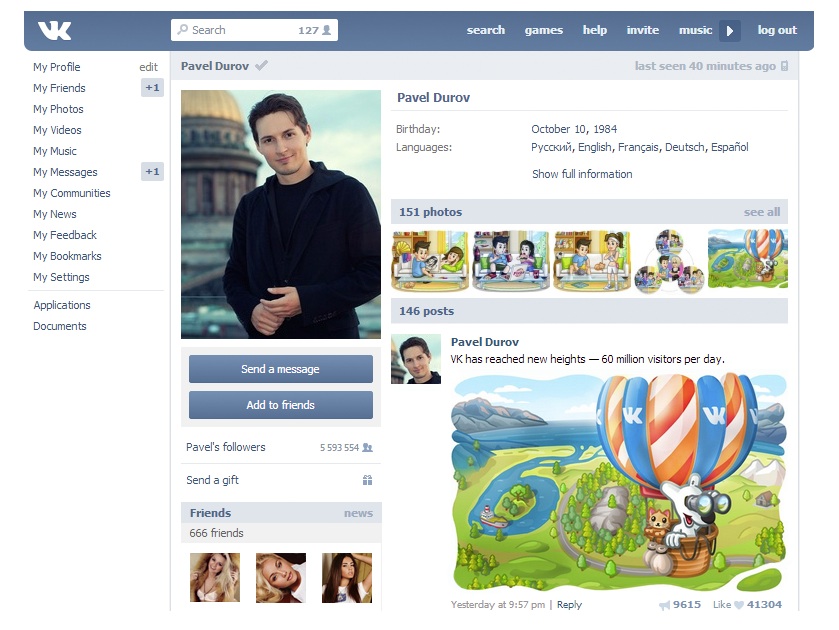The width and height of the screenshot is (839, 630).
Task: Open the search header menu item
Action: [485, 31]
